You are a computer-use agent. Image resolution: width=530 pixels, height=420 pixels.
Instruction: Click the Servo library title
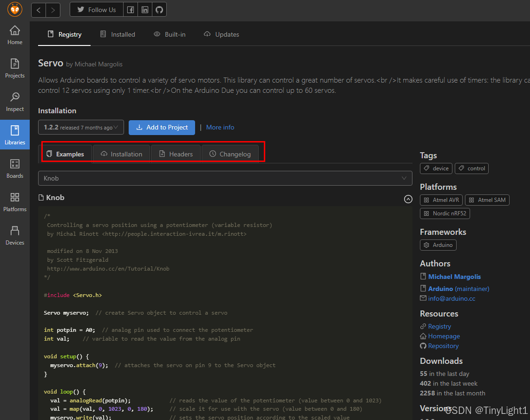[51, 63]
